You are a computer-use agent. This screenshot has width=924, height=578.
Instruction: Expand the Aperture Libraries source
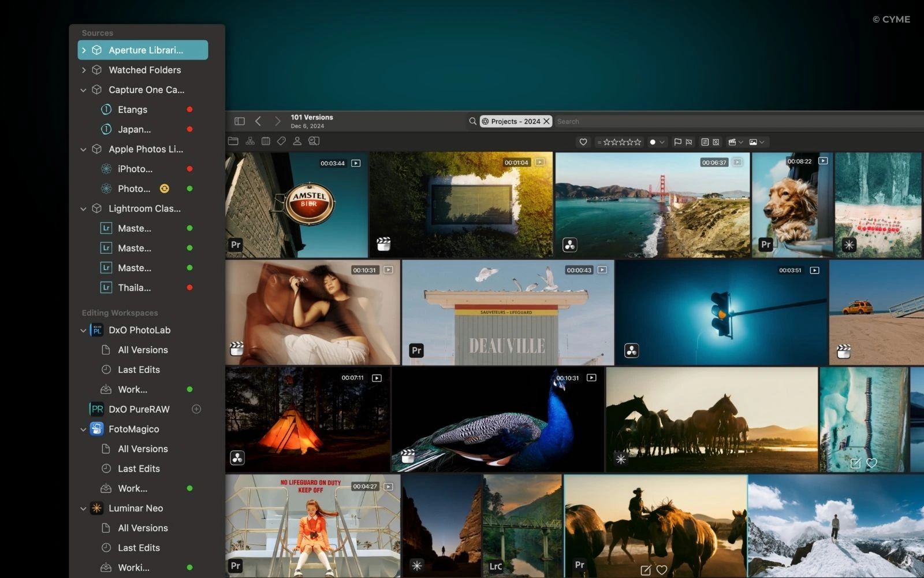[x=84, y=50]
